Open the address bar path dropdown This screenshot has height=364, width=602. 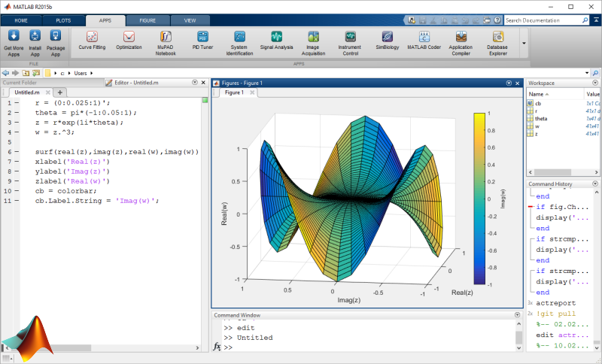[587, 73]
